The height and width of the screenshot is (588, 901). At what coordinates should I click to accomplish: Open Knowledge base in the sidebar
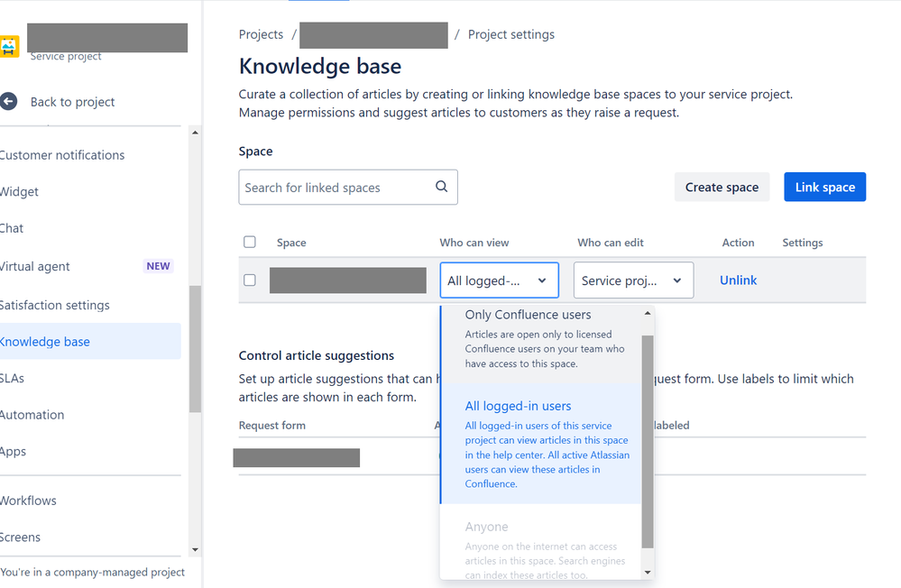click(x=46, y=341)
